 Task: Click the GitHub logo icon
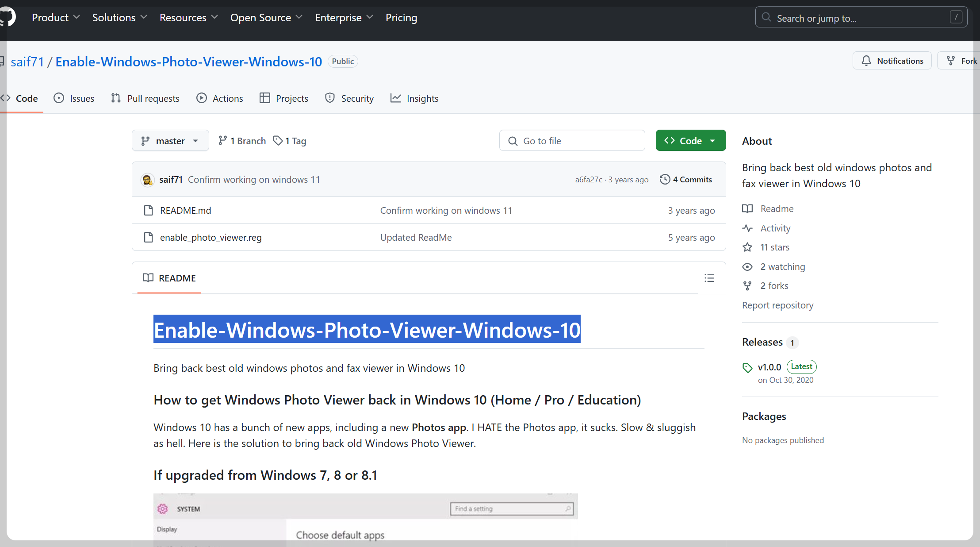click(x=8, y=17)
